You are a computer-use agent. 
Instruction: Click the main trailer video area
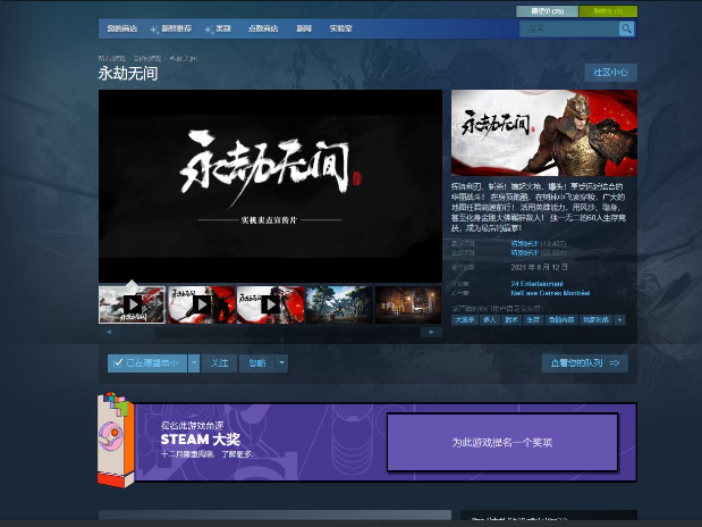[270, 186]
